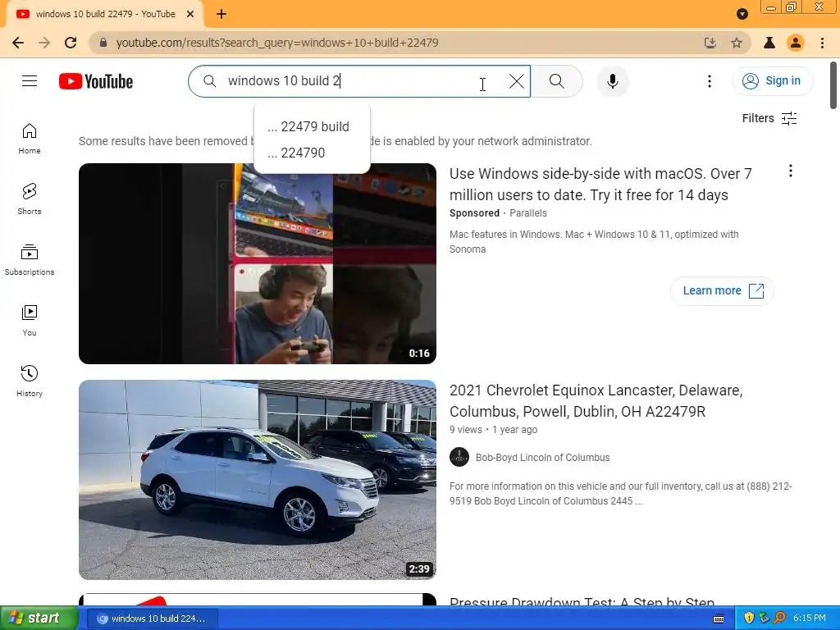Open a new browser tab
The height and width of the screenshot is (630, 840).
pyautogui.click(x=221, y=14)
